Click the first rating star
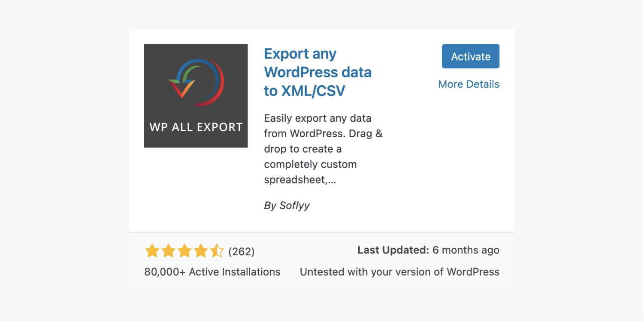644x322 pixels. point(152,251)
